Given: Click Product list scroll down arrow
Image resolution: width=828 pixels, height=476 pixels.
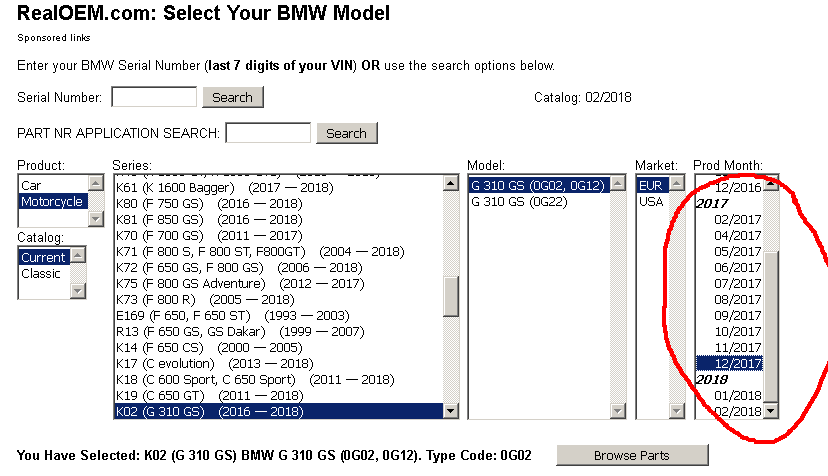Looking at the screenshot, I should pyautogui.click(x=96, y=218).
